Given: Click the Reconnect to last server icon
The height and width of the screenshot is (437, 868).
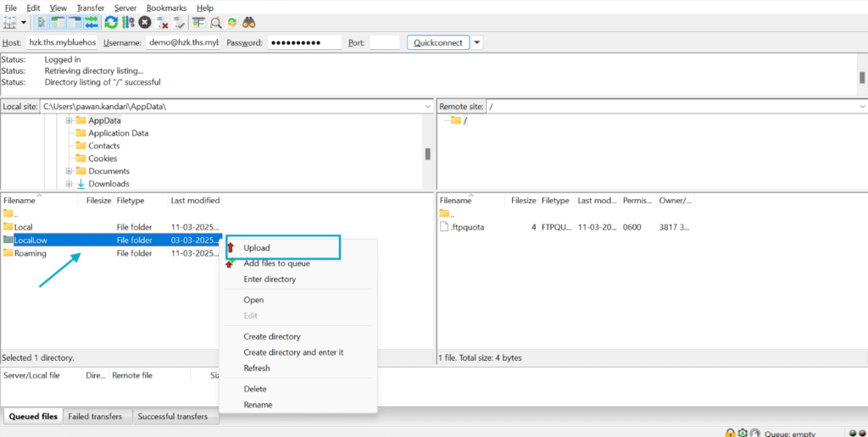Looking at the screenshot, I should 179,23.
